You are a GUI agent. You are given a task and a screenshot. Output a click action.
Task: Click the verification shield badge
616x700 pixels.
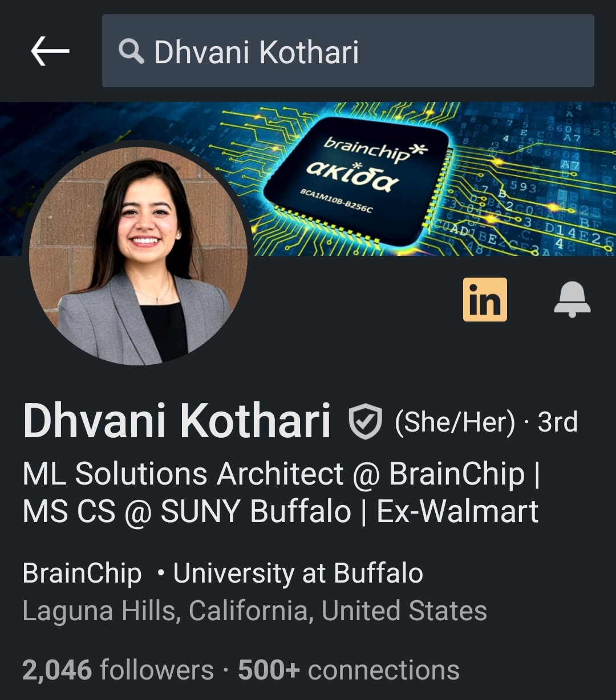tap(365, 421)
